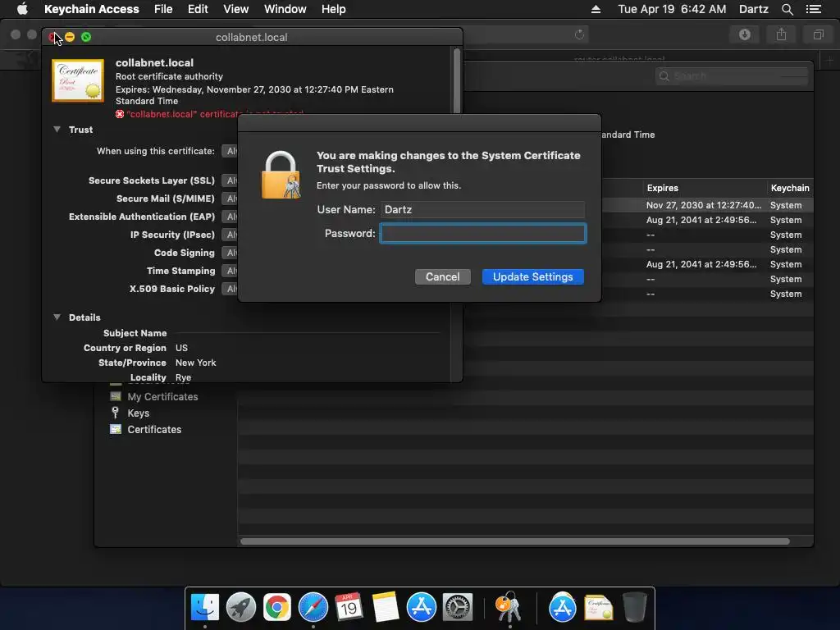Open the Apple menu
The image size is (840, 630).
pos(22,9)
